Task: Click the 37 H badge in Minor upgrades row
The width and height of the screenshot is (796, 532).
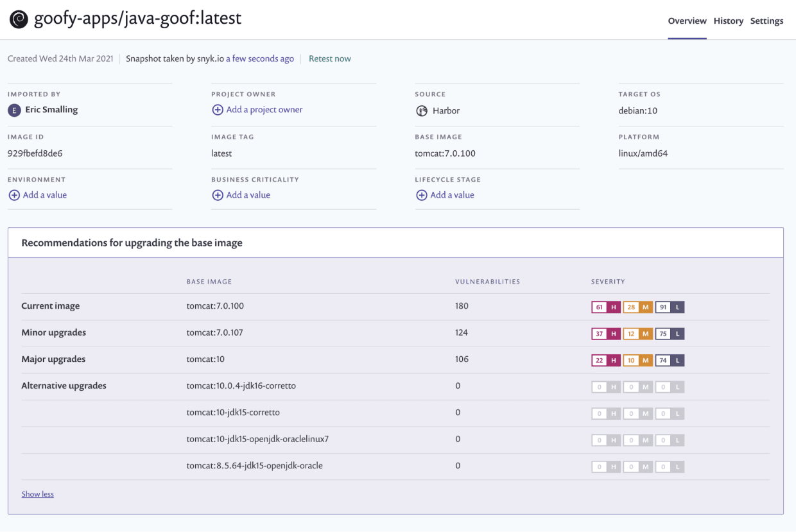Action: point(606,334)
